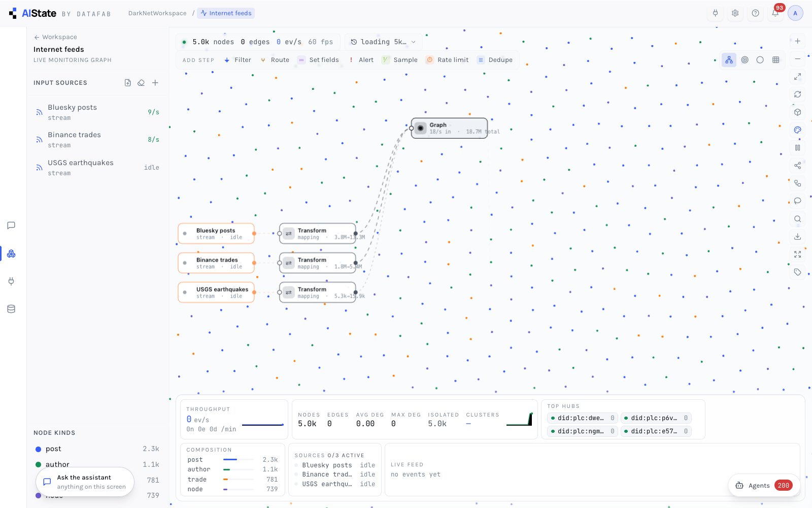Open the tag labels icon
This screenshot has width=812, height=508.
click(x=797, y=272)
